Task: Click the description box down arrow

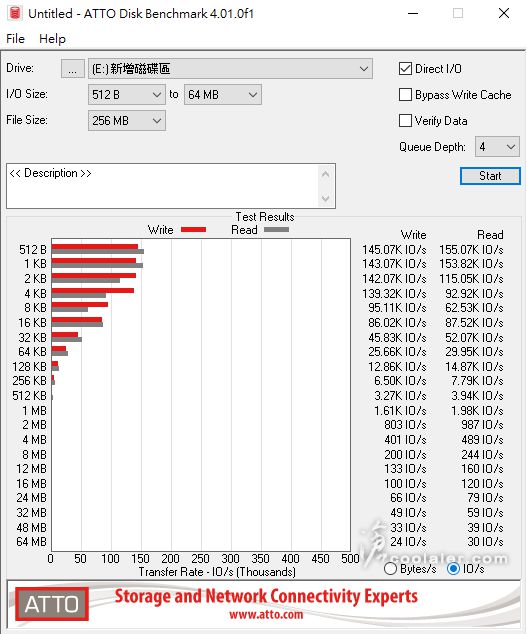Action: pos(325,198)
